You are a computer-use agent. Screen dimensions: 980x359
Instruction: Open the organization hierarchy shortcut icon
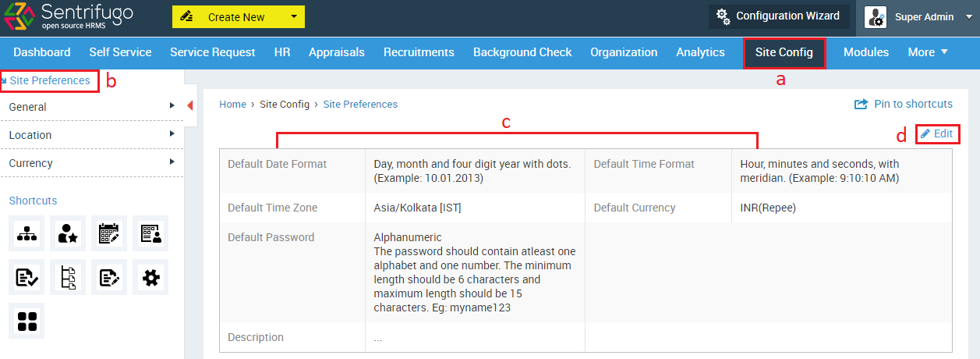tap(27, 233)
